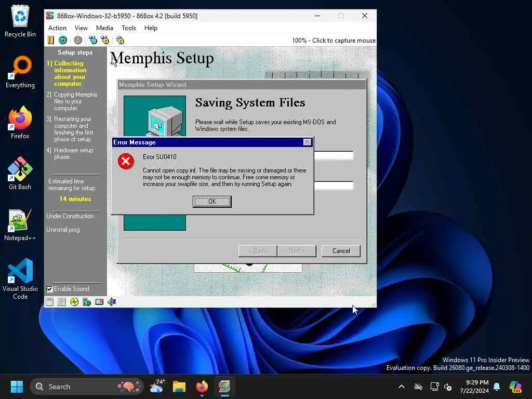532x399 pixels.
Task: Toggle Enable Sound checkbox
Action: [x=50, y=289]
